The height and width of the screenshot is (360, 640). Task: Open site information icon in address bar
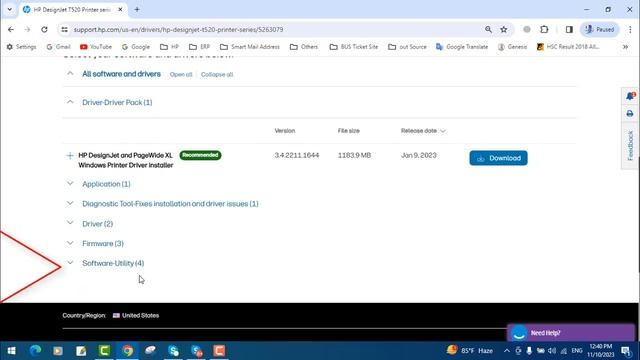pyautogui.click(x=64, y=29)
